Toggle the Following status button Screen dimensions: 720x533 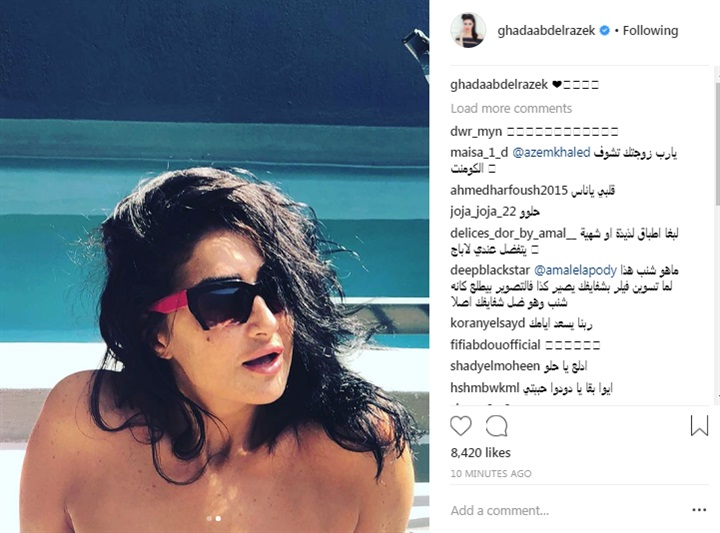(650, 30)
